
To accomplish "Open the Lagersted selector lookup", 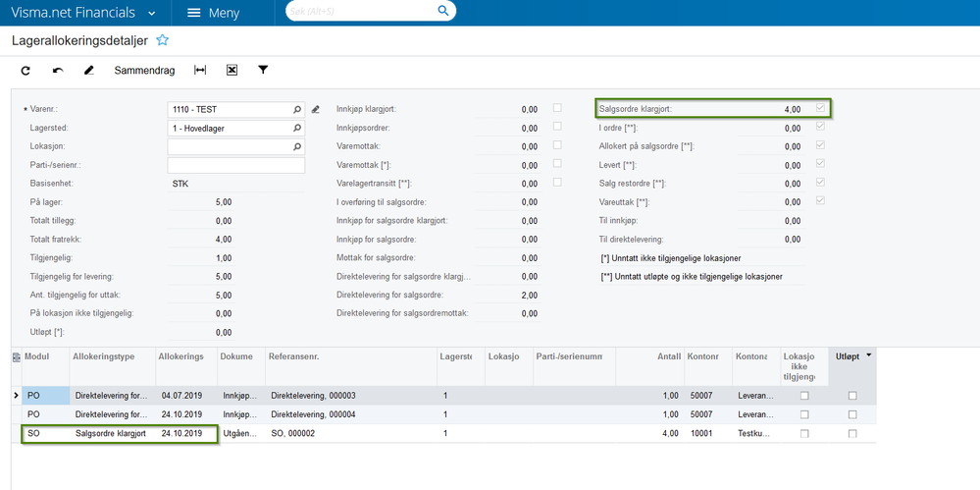I will (297, 129).
